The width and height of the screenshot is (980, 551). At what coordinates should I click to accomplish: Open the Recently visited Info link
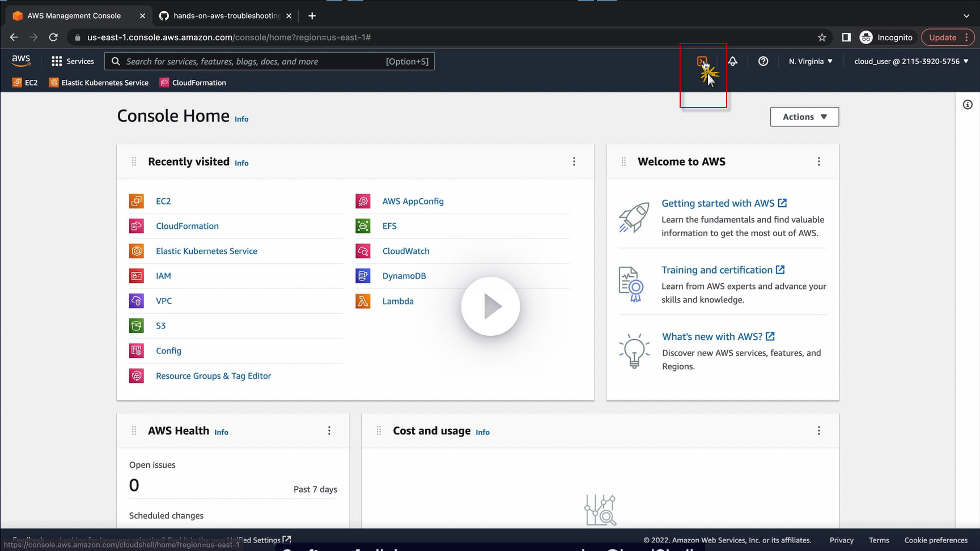tap(241, 163)
